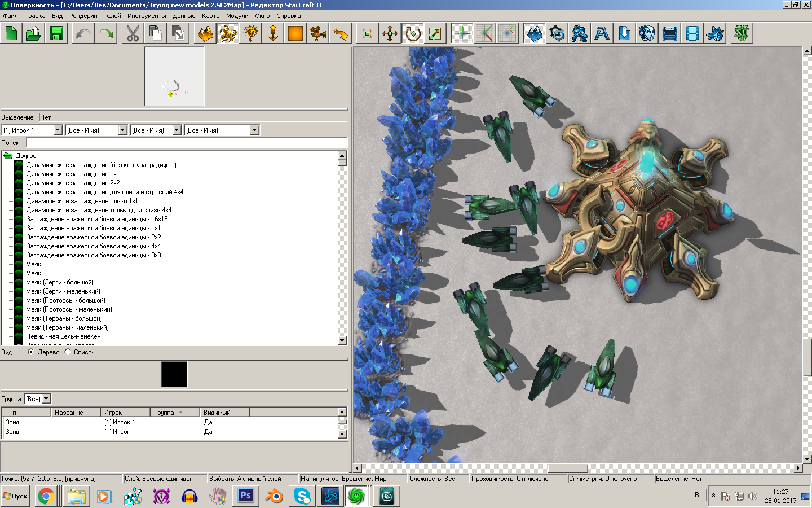The height and width of the screenshot is (508, 812).
Task: Create a new map document
Action: pyautogui.click(x=11, y=33)
